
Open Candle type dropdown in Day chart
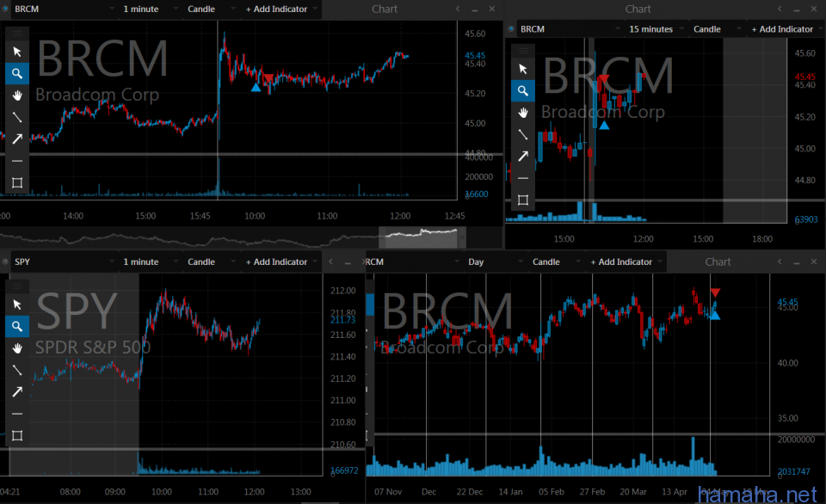point(555,261)
